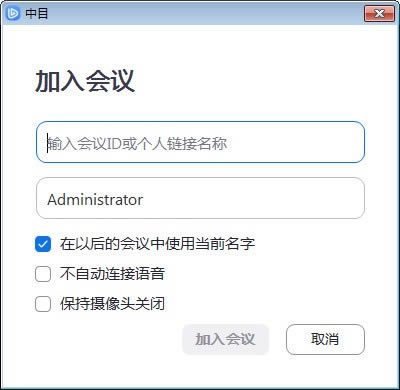Click the blue checkmark icon beside remember-name option

coord(43,244)
